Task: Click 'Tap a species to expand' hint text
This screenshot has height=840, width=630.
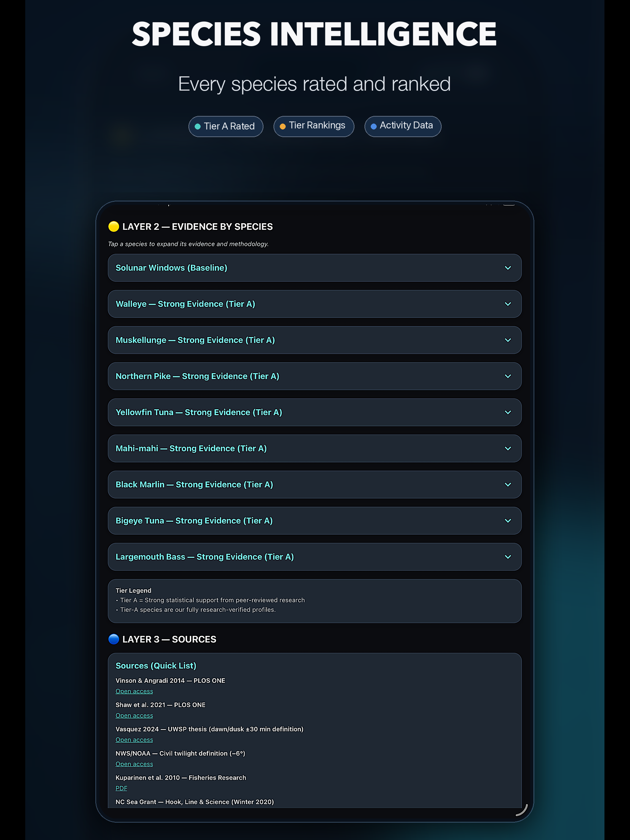Action: (x=189, y=244)
